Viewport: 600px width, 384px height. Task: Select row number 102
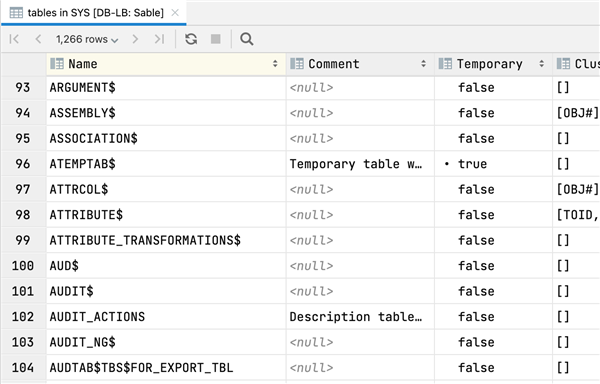click(x=23, y=317)
